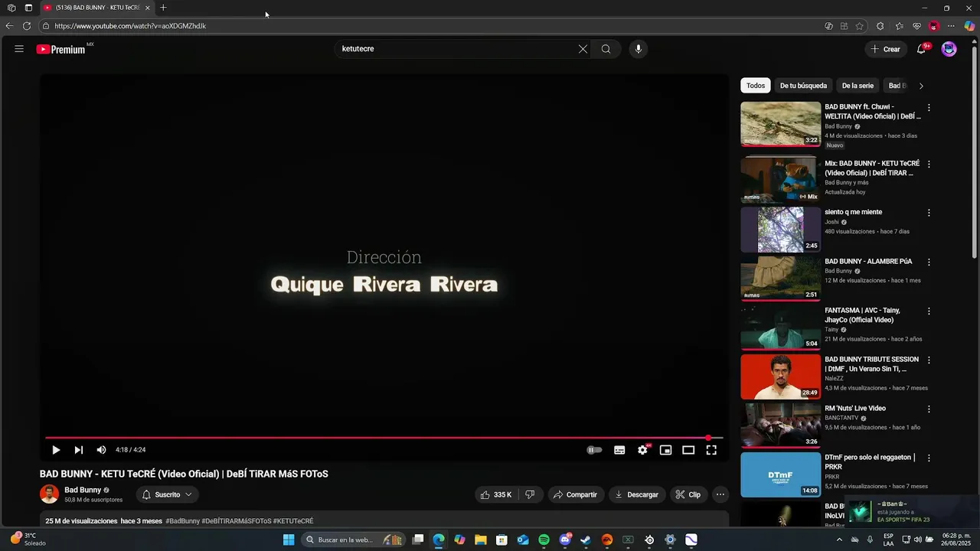Open the YouTube account avatar menu
Screen dimensions: 980x551
[949, 49]
